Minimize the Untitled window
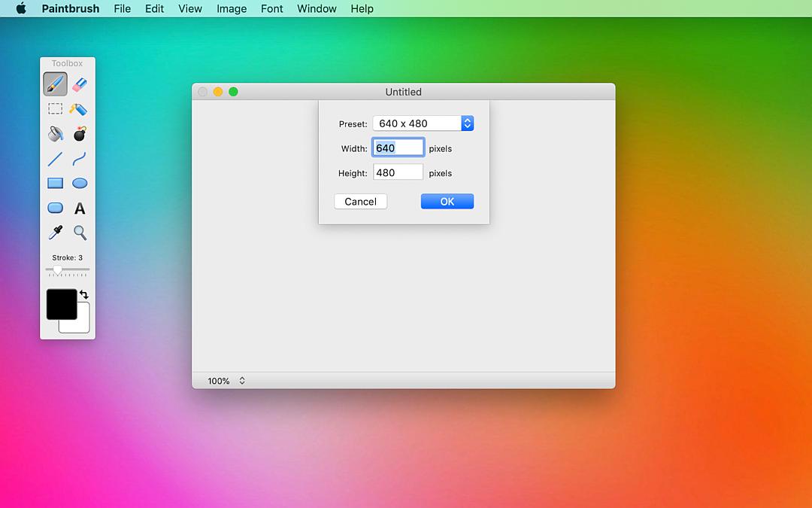812x508 pixels. (218, 92)
